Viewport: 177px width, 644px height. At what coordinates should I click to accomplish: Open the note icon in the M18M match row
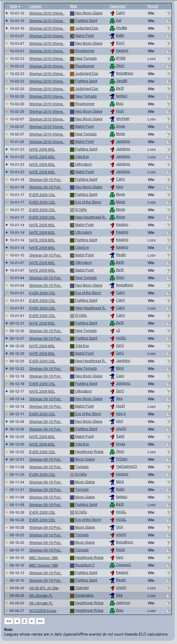pos(168,59)
